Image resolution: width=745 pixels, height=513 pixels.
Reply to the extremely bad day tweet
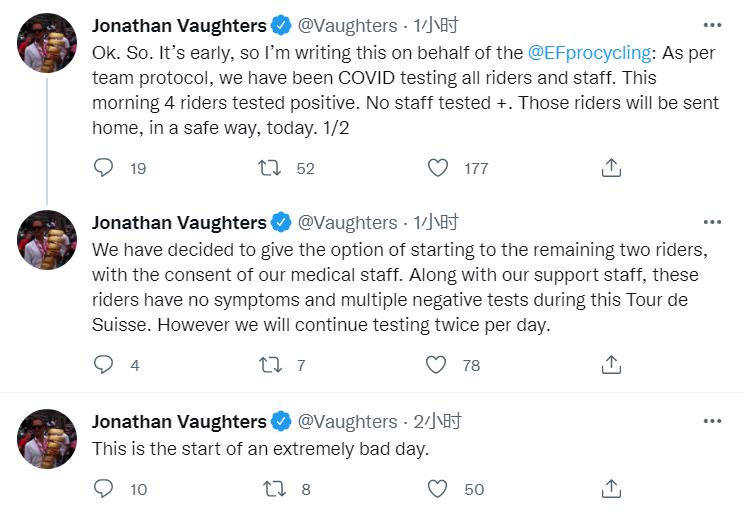(103, 488)
